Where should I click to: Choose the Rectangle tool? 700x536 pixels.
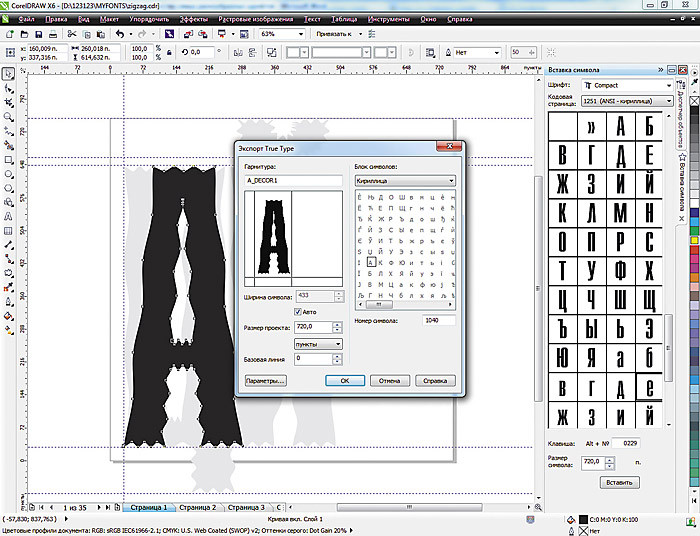click(x=8, y=159)
